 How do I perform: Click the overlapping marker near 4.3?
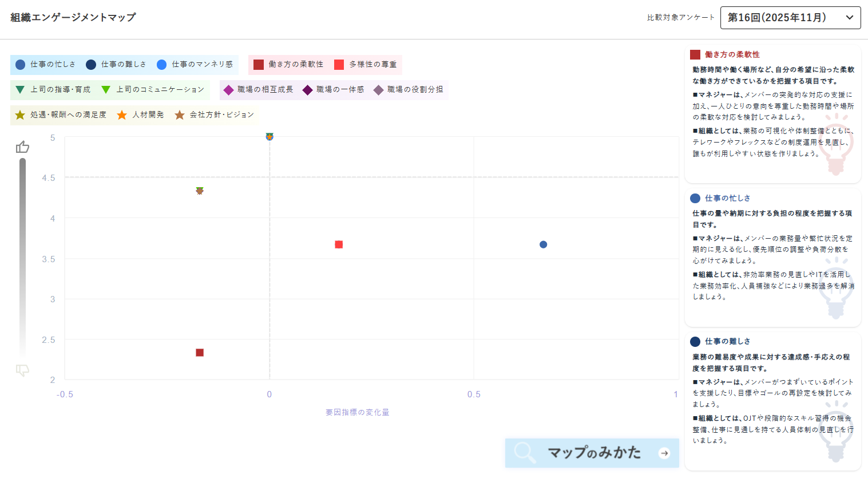(x=200, y=191)
